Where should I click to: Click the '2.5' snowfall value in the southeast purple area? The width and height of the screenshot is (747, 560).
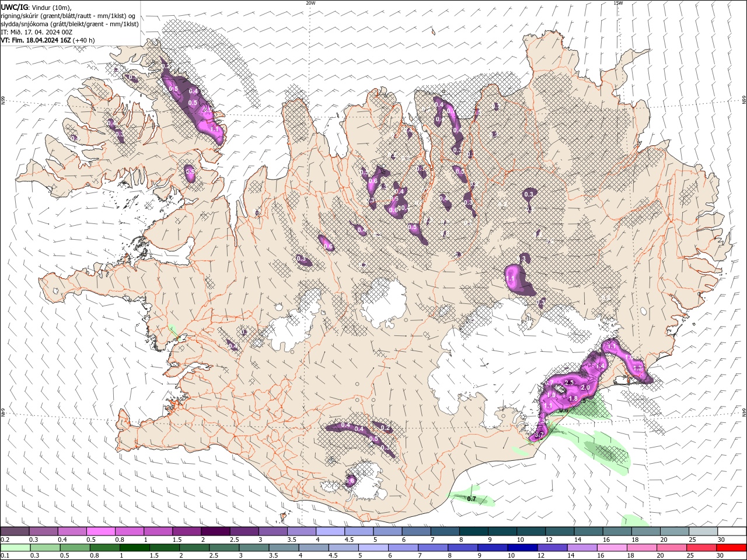pos(570,382)
